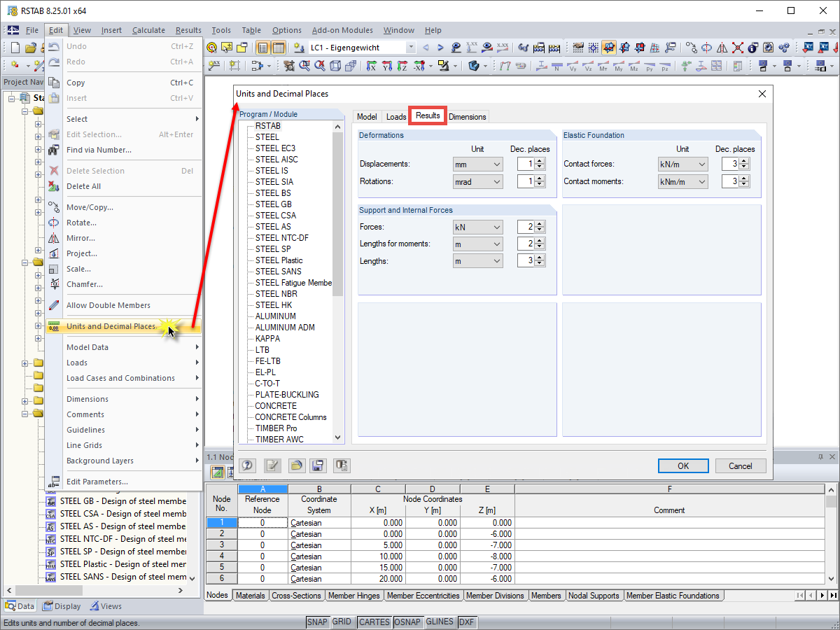Go to the next load case arrow
Viewport: 840px width, 630px height.
(440, 48)
